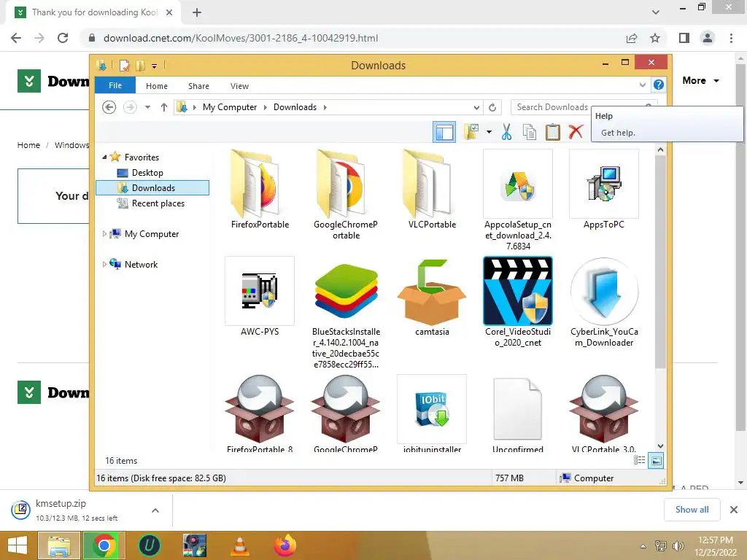Select the camtasia installer icon
Image resolution: width=747 pixels, height=560 pixels.
[x=432, y=291]
